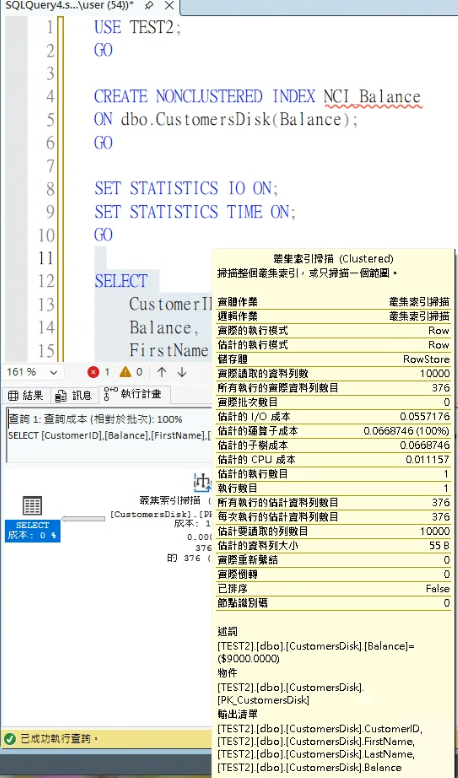Viewport: 458px width, 778px height.
Task: Switch to the 結果 tab
Action: click(26, 395)
